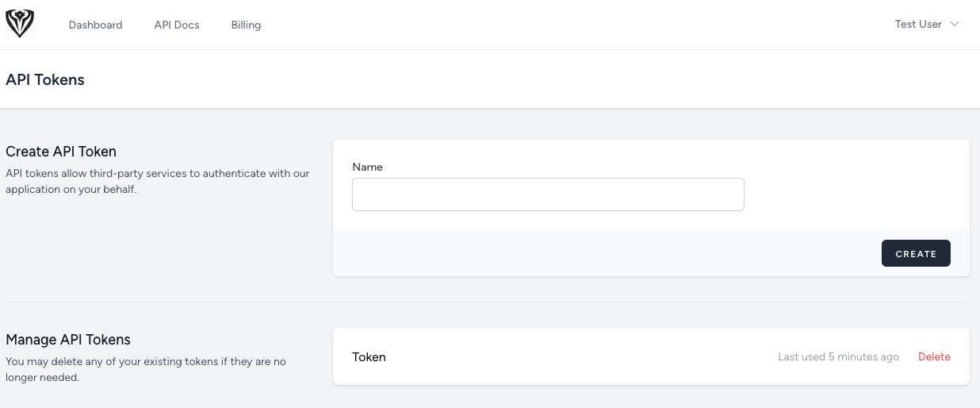Open the Dashboard page
Viewport: 980px width, 408px height.
tap(95, 25)
